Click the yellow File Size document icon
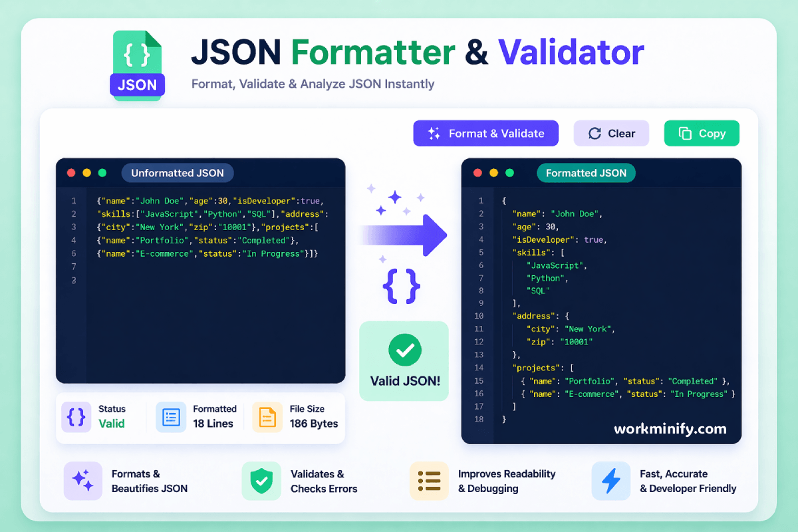 [267, 417]
